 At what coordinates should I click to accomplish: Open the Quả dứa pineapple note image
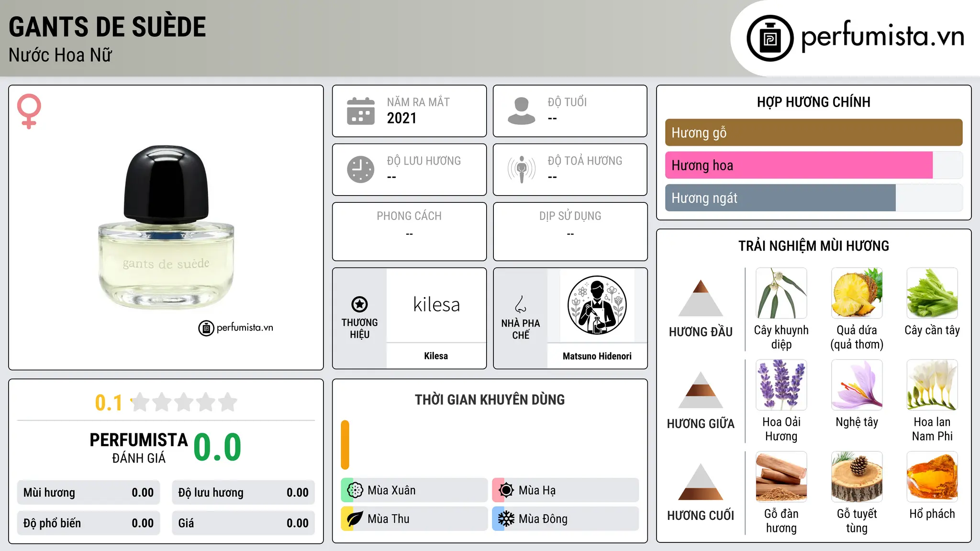coord(857,293)
